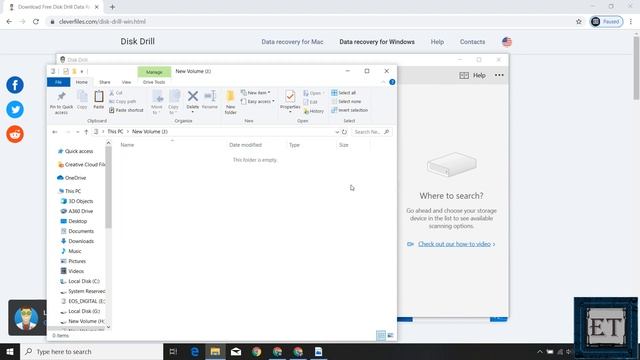640x360 pixels.
Task: Click the Move to icon
Action: (157, 102)
